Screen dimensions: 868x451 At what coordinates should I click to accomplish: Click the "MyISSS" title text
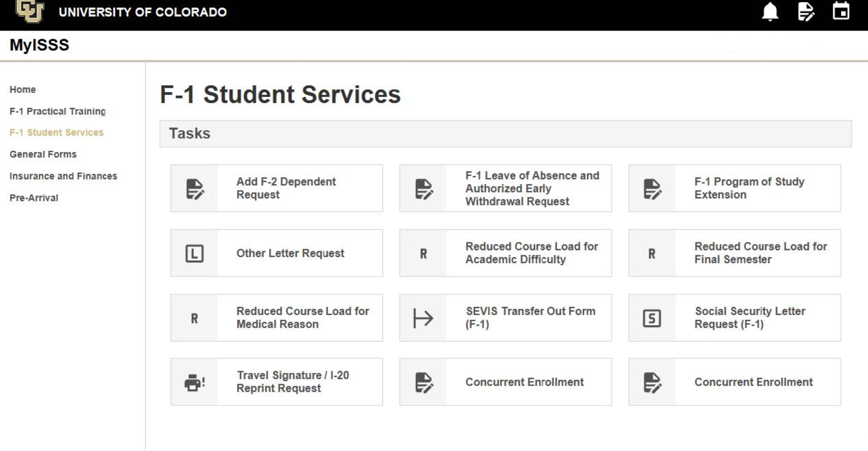pyautogui.click(x=39, y=45)
